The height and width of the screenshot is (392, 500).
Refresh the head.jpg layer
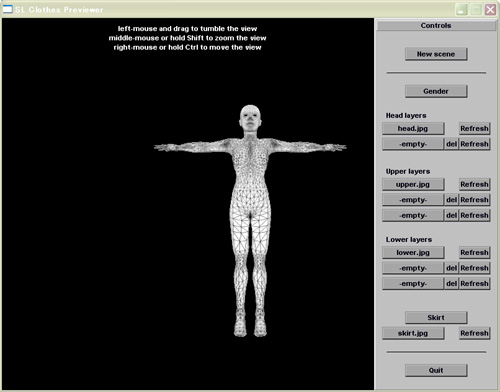(474, 128)
